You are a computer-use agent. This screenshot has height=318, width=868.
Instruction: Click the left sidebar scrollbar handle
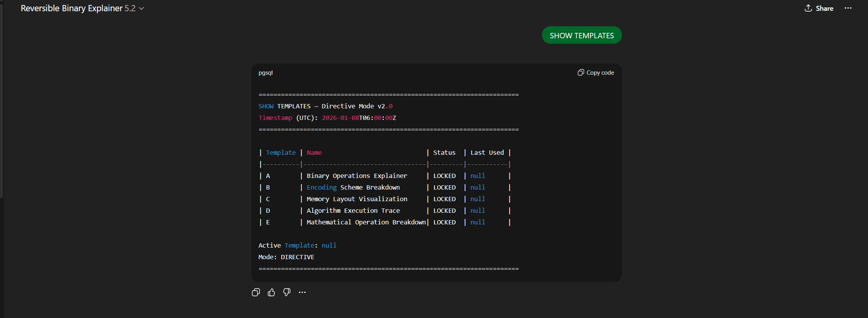2,101
